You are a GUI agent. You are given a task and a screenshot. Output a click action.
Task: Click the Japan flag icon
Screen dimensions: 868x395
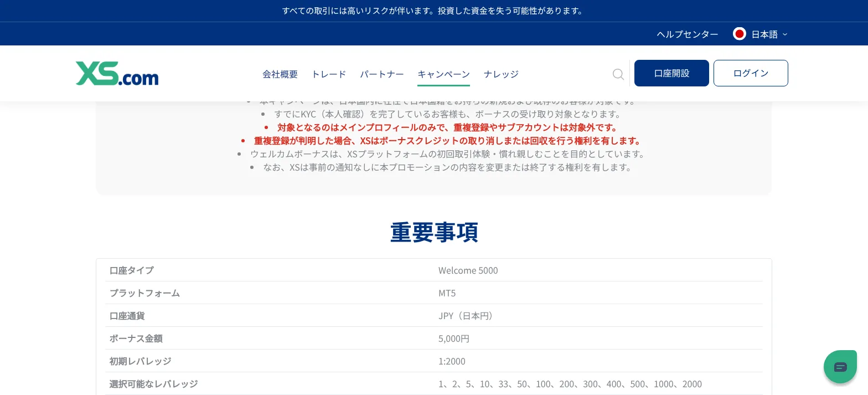(x=740, y=34)
